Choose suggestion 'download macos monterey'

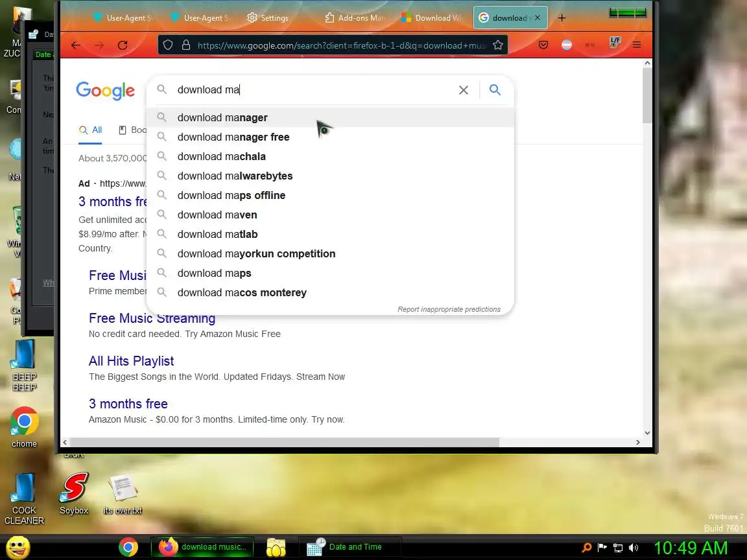[x=331, y=293]
